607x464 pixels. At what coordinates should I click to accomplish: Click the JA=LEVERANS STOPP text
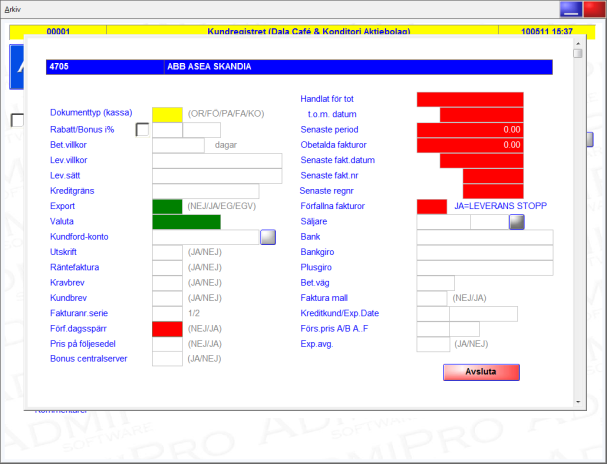point(501,206)
